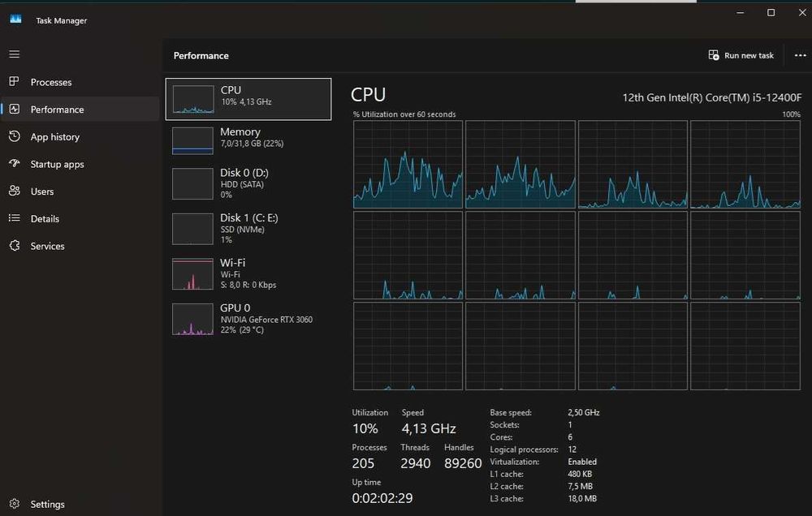This screenshot has height=516, width=812.
Task: Click the Processes sidebar icon
Action: (15, 81)
